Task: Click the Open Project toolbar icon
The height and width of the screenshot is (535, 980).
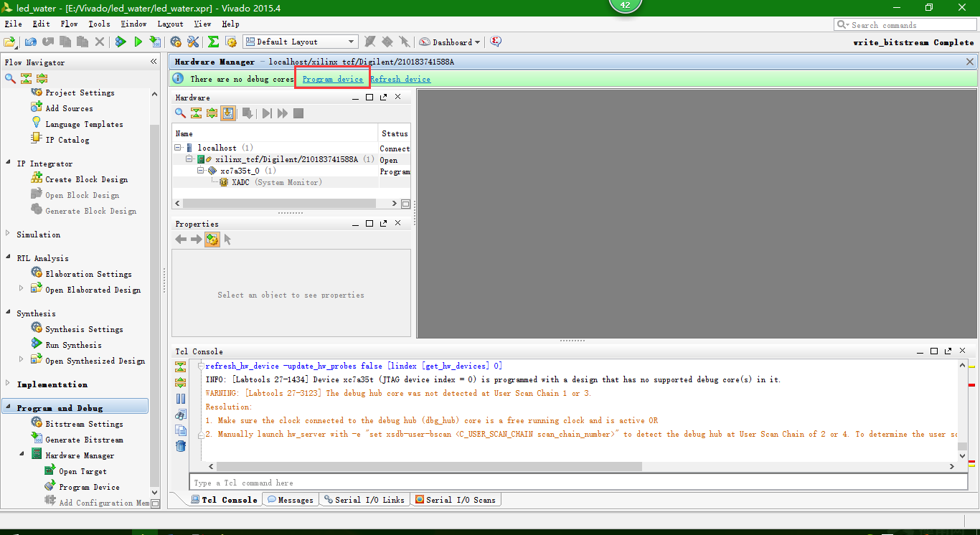Action: [x=9, y=42]
